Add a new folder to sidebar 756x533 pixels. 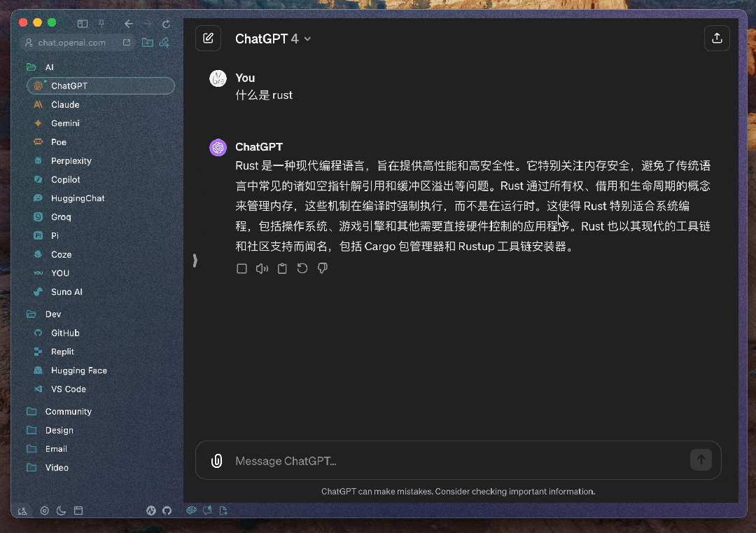[148, 43]
